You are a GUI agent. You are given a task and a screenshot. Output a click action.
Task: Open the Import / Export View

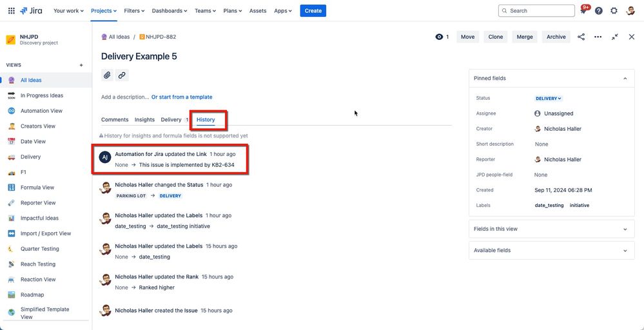(46, 233)
